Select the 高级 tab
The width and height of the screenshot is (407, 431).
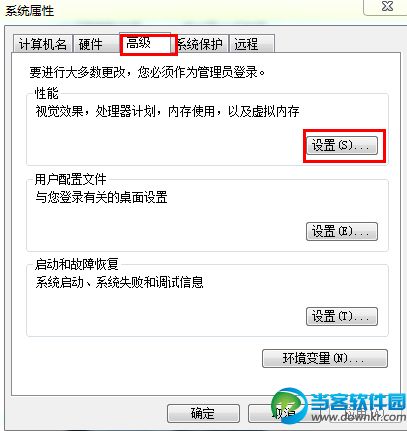[147, 44]
